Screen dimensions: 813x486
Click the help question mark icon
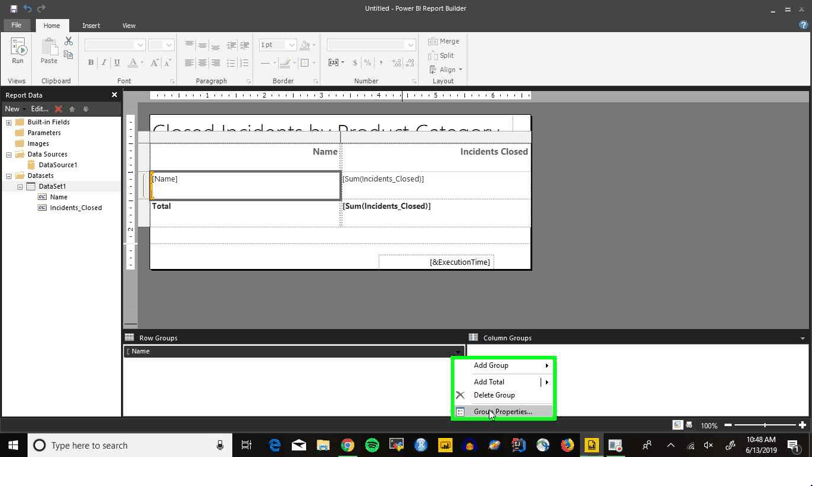pos(803,24)
